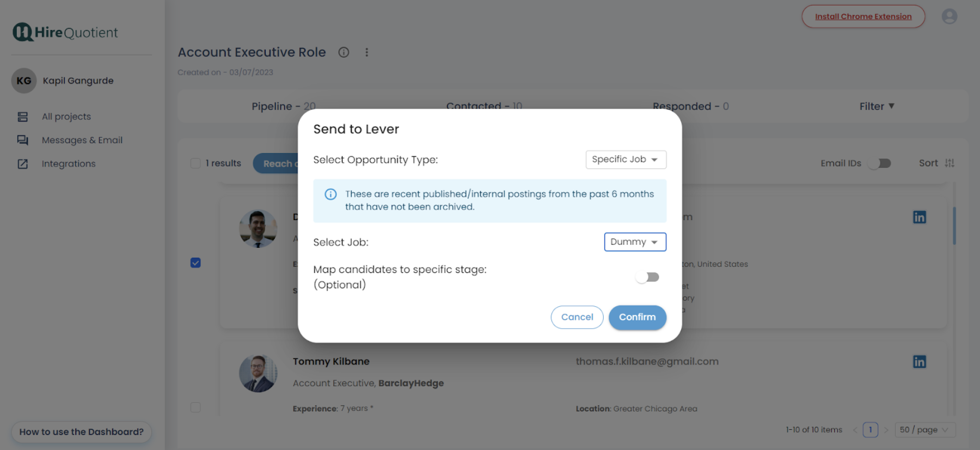Open the 50 / page dropdown
Viewport: 980px width, 450px height.
click(925, 430)
